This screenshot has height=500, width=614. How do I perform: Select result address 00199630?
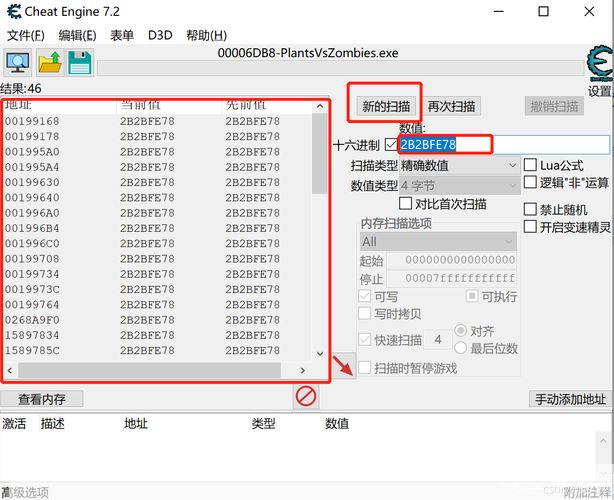click(x=32, y=182)
